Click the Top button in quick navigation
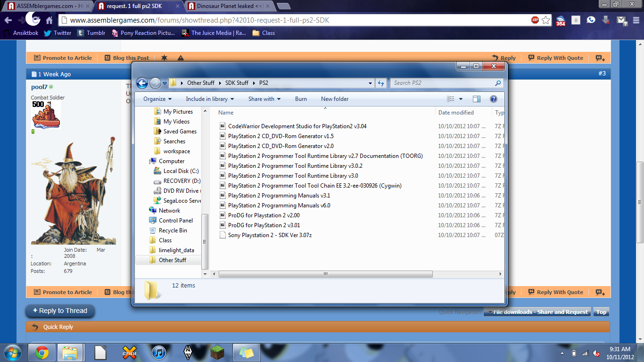Viewport: 644px width, 362px height. tap(601, 312)
